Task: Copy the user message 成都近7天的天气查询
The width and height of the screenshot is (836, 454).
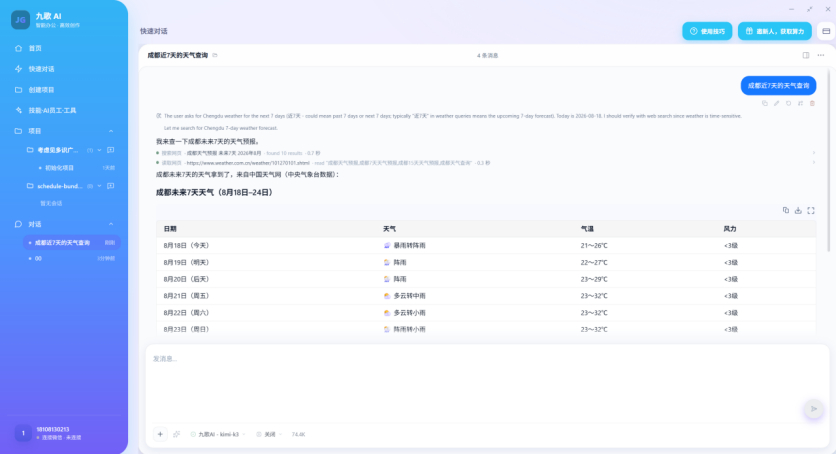Action: tap(765, 103)
